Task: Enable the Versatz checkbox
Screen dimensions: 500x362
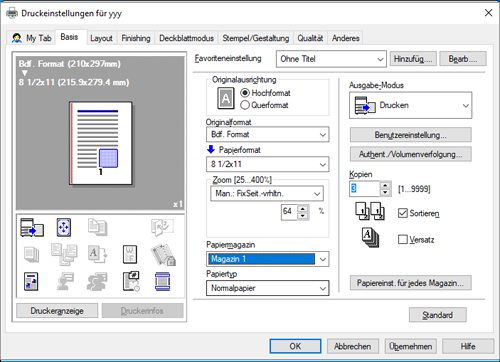Action: point(403,239)
